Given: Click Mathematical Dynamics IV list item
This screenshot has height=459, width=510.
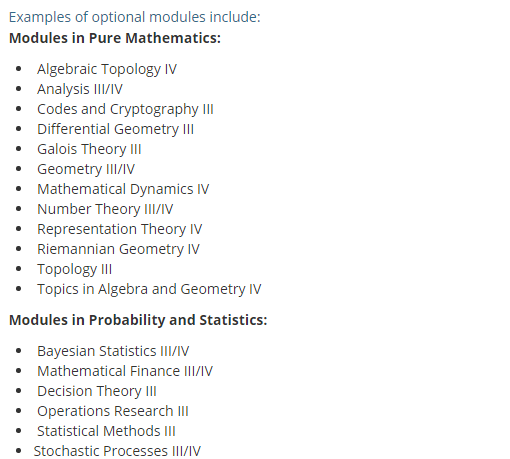Looking at the screenshot, I should click(x=123, y=189).
